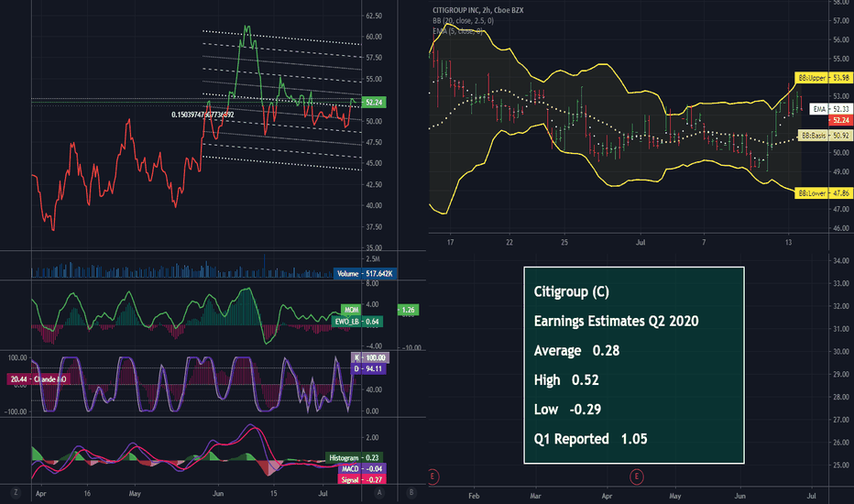Click the MACD -0.04 label
Viewport: 854px width, 504px height.
click(x=361, y=468)
